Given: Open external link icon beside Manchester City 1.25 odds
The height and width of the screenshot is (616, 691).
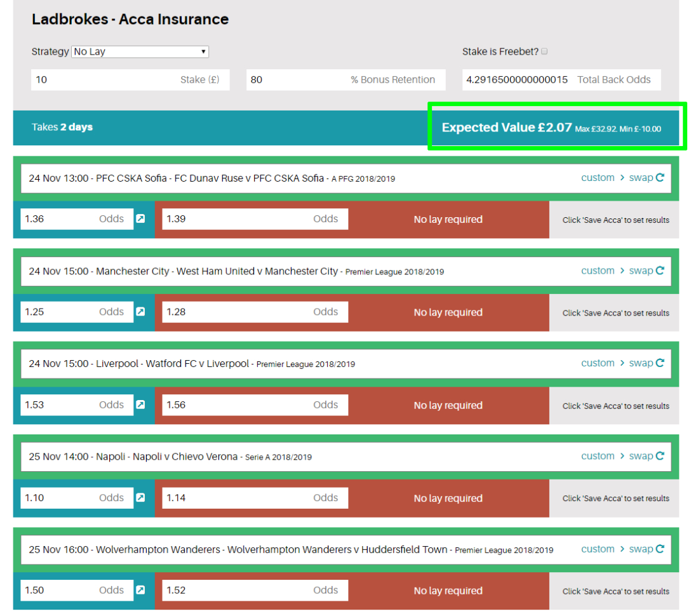Looking at the screenshot, I should 140,312.
